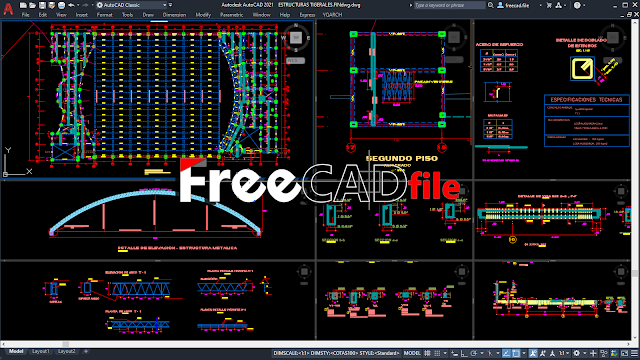Click the Undo arrow icon
This screenshot has width=640, height=360.
click(71, 5)
